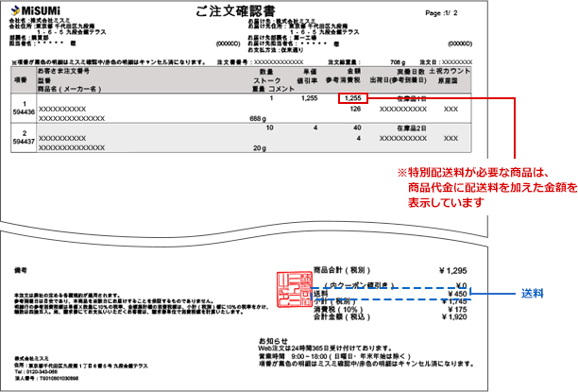Image resolution: width=578 pixels, height=392 pixels.
Task: Click the ストーク header
Action: tap(267, 80)
